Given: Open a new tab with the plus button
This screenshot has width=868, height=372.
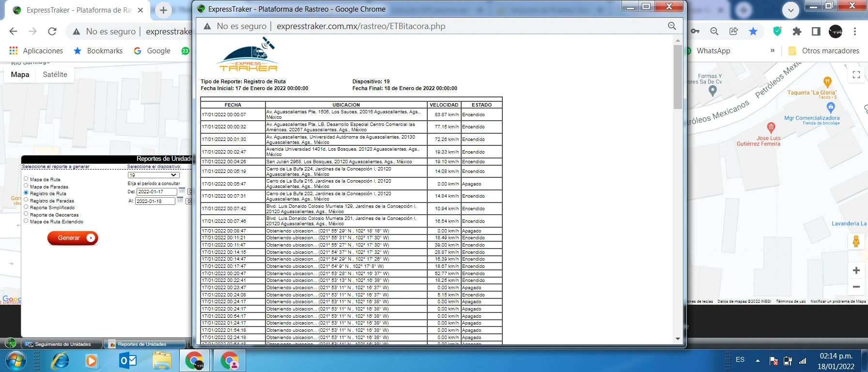Looking at the screenshot, I should [x=164, y=10].
